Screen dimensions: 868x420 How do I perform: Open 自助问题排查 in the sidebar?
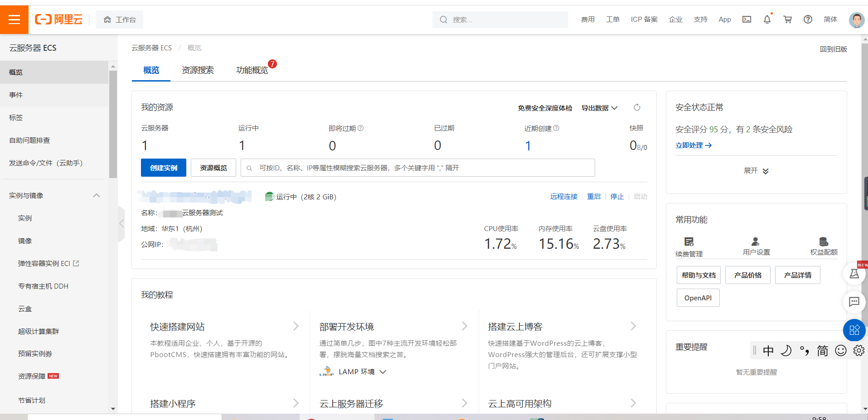tap(54, 140)
